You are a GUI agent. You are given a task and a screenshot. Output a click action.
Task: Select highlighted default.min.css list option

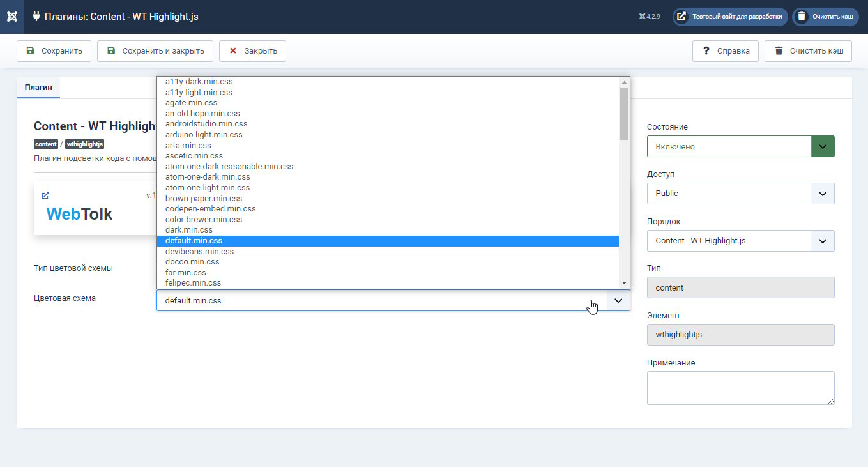(x=388, y=241)
